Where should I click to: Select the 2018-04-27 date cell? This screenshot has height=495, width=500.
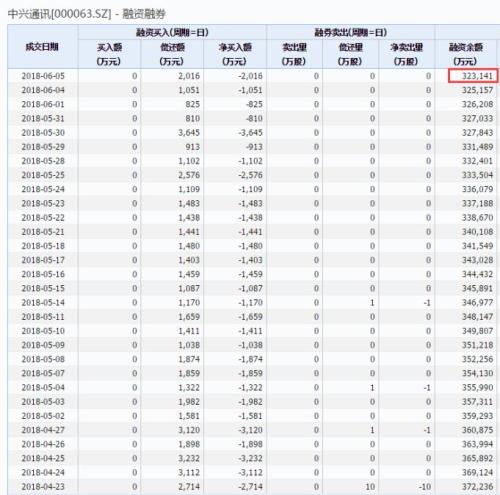43,430
